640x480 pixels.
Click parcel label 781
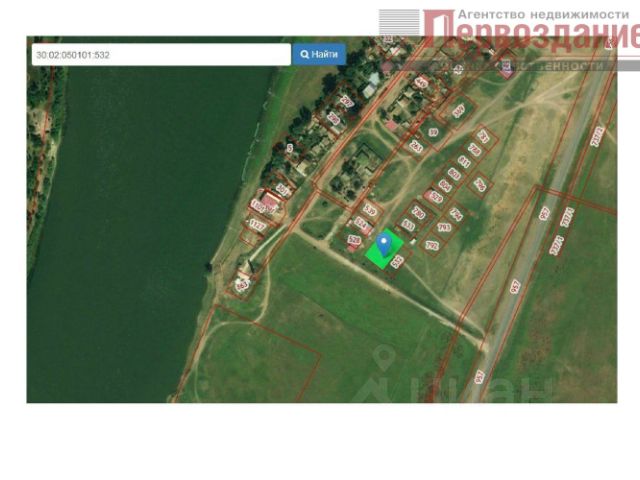click(x=484, y=136)
